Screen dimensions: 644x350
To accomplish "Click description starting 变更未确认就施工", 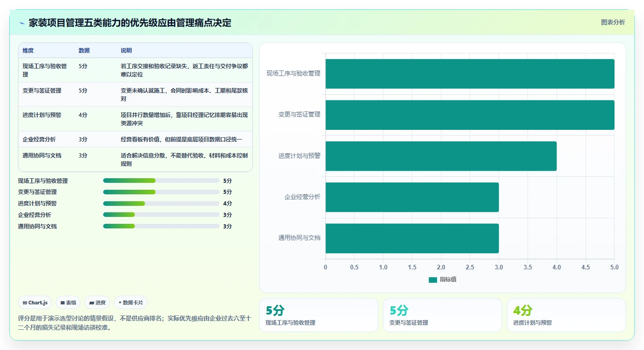I will [184, 95].
